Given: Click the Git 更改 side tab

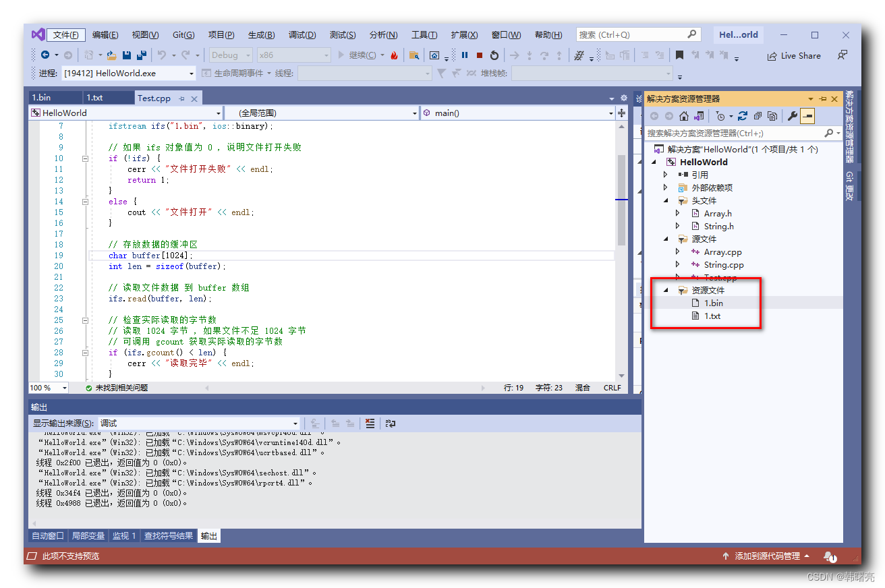Looking at the screenshot, I should (x=849, y=186).
